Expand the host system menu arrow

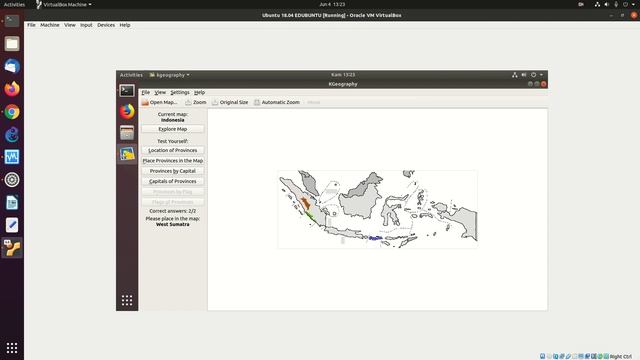(633, 4)
